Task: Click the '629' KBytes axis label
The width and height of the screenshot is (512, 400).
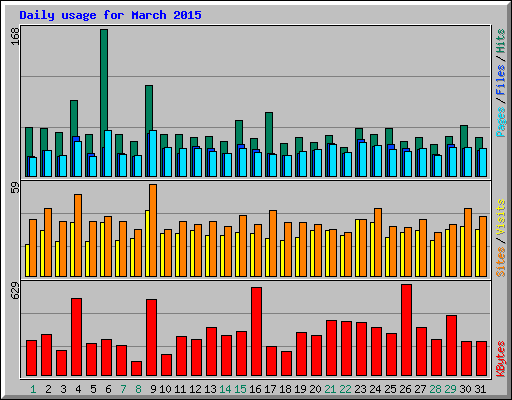Action: pyautogui.click(x=15, y=290)
